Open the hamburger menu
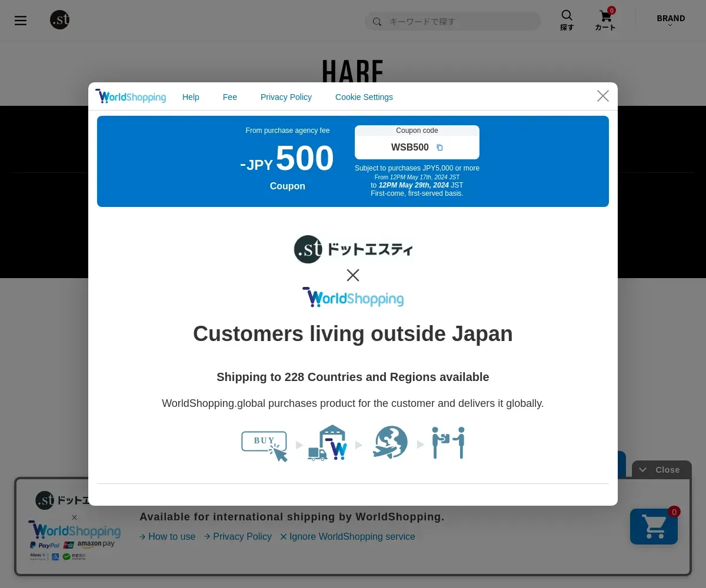 point(21,21)
